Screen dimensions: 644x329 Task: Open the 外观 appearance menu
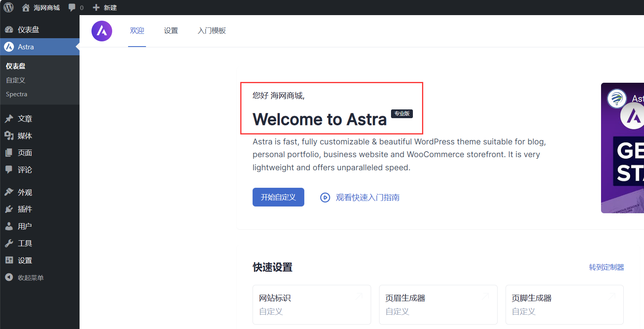[40, 192]
